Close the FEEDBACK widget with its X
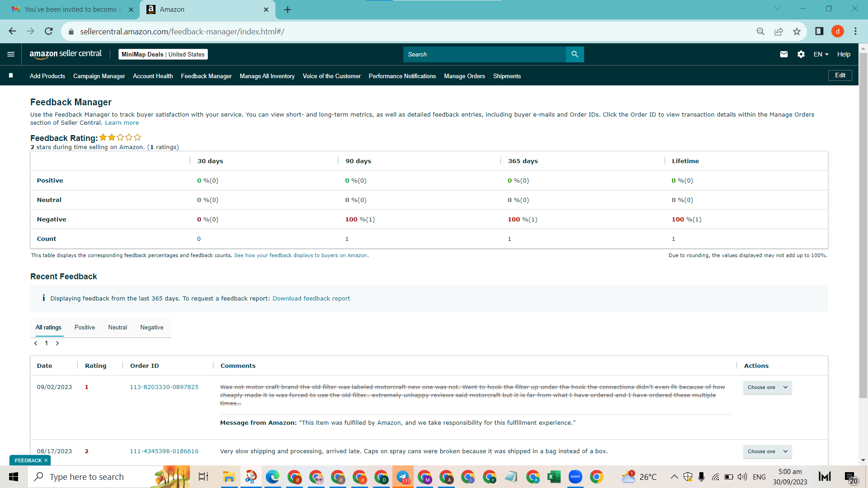This screenshot has width=868, height=488. [x=46, y=460]
